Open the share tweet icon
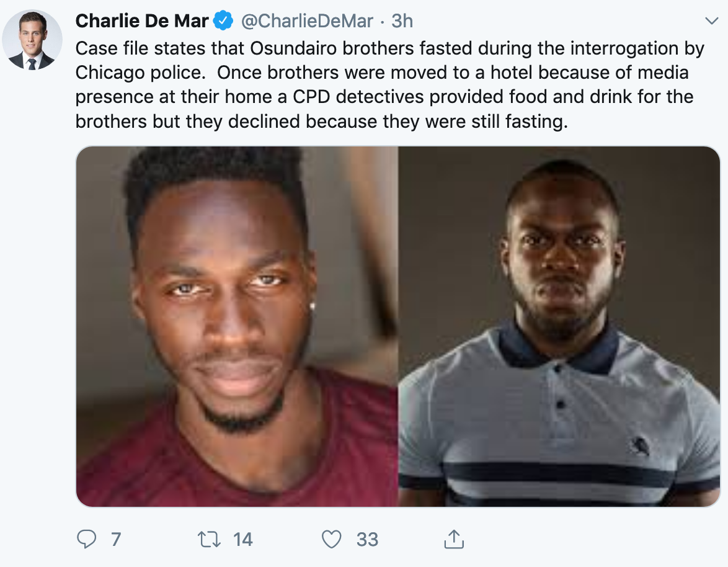Image resolution: width=728 pixels, height=567 pixels. pos(454,539)
